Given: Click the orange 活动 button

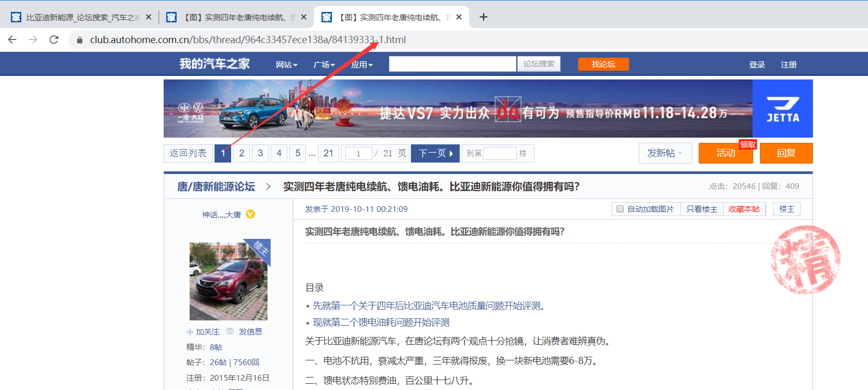Looking at the screenshot, I should point(726,153).
